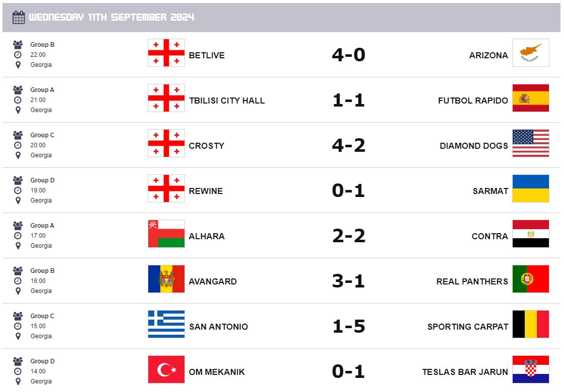This screenshot has width=564, height=392.
Task: Open OM MEKANIK team name
Action: (x=217, y=372)
